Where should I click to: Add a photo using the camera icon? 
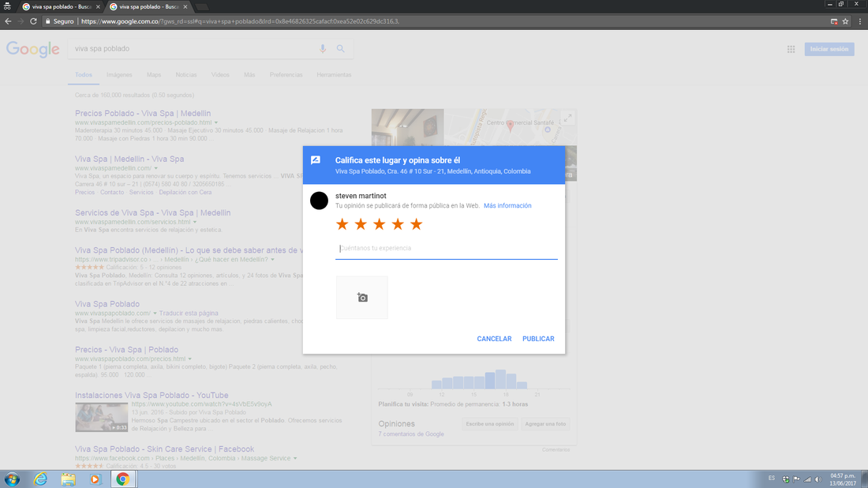[x=362, y=298]
